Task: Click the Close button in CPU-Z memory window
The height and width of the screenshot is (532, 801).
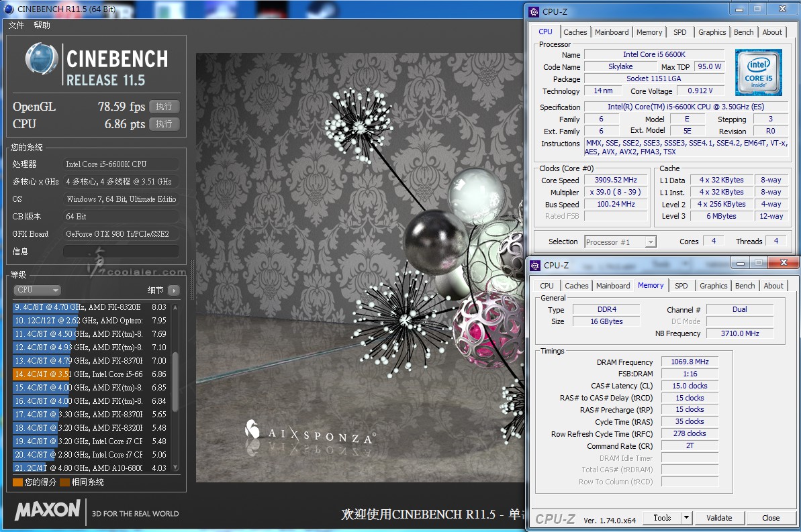Action: pos(771,518)
